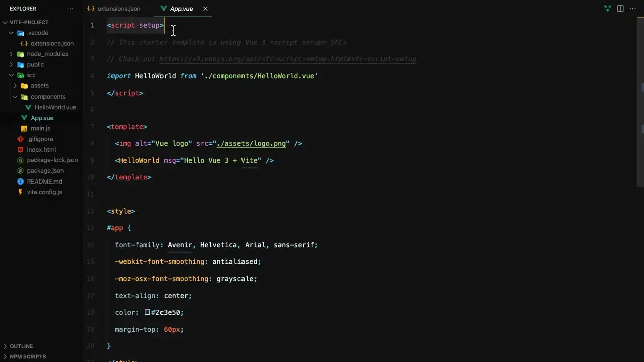Collapse the src folder chevron
Screen dimensions: 644x362
point(11,75)
